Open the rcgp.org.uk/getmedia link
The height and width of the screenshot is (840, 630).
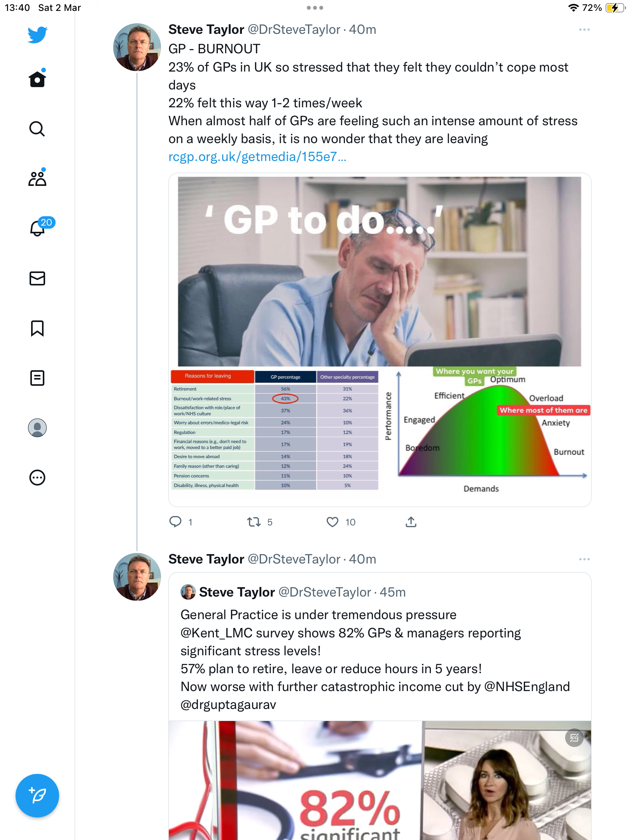[257, 157]
